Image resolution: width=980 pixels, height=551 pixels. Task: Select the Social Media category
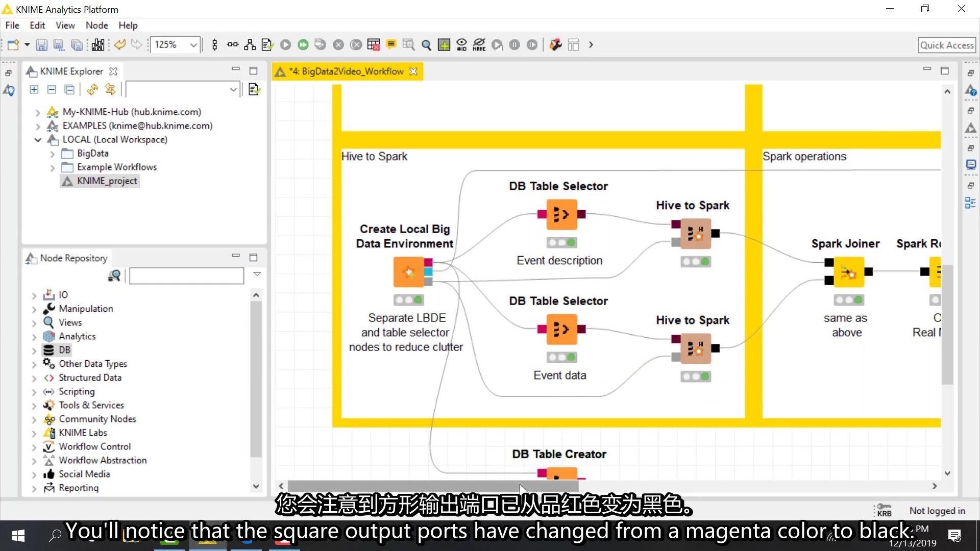coord(84,474)
